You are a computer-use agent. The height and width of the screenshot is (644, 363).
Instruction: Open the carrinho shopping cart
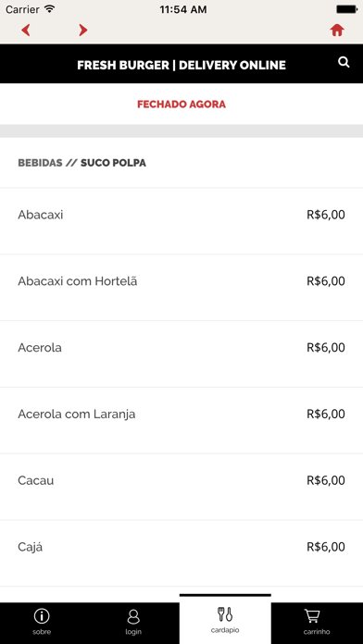coord(317,622)
